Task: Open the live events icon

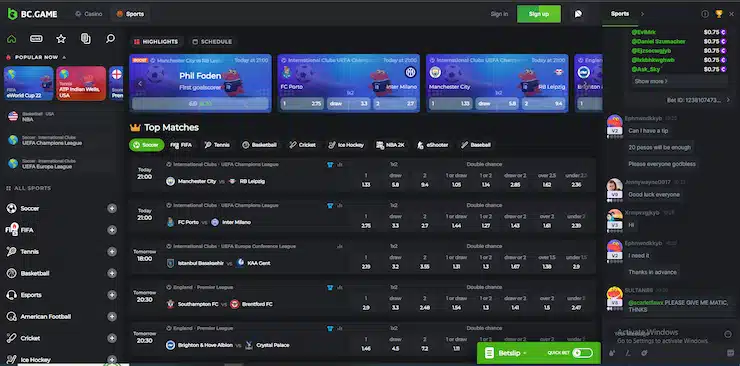Action: click(36, 39)
